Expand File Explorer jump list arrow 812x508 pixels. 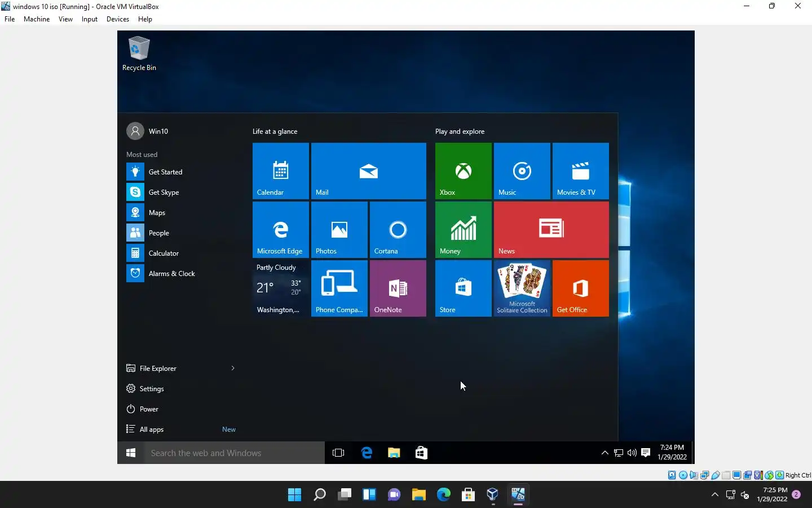coord(232,368)
